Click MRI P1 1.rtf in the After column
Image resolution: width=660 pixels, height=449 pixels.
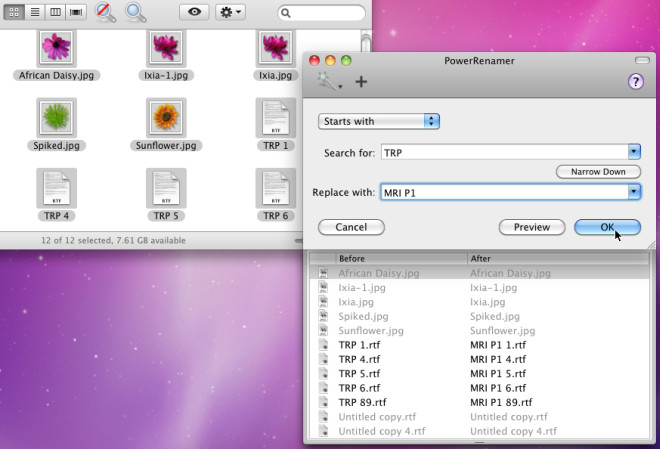[x=498, y=345]
